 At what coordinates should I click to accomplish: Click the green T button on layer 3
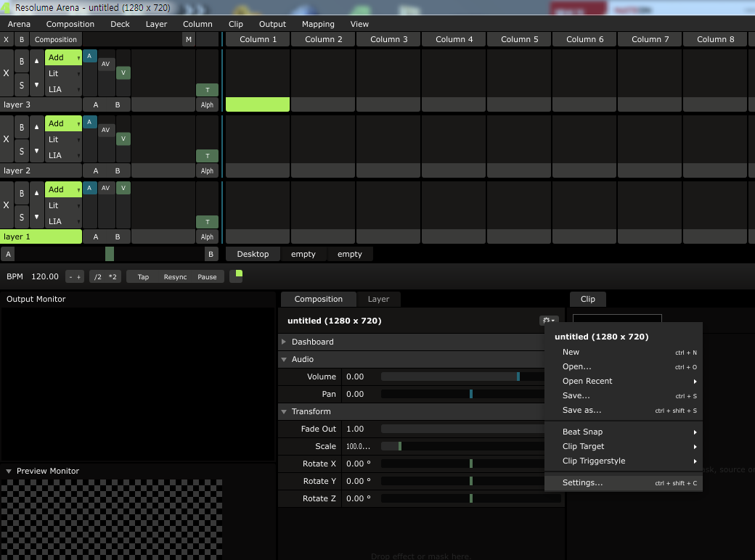208,90
